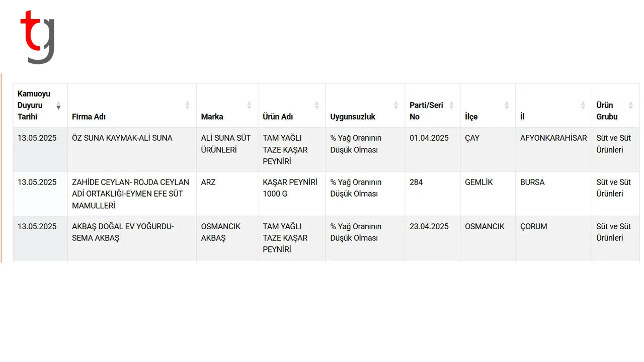Screen dimensions: 644x362
Task: Click the red and gray TG logo
Action: point(37,37)
